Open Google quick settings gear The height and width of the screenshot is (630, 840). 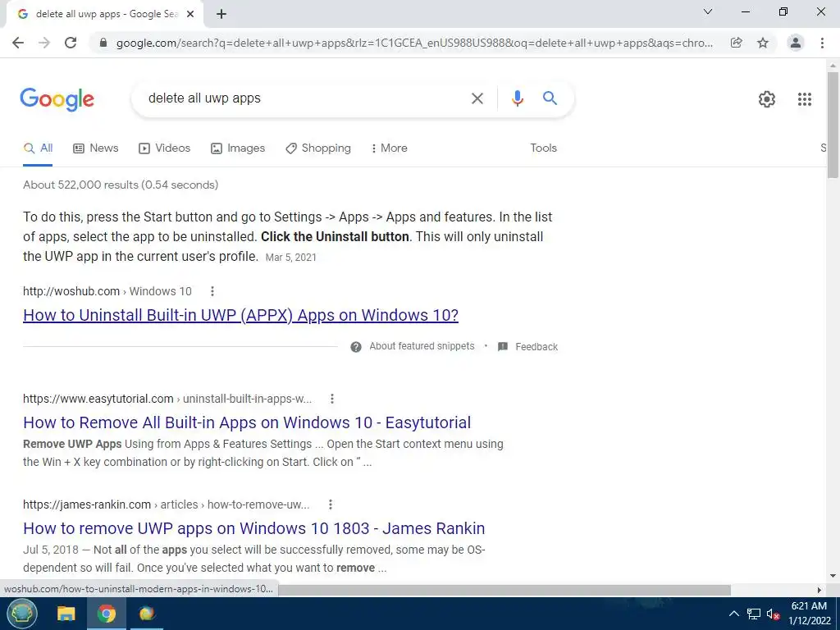click(767, 99)
